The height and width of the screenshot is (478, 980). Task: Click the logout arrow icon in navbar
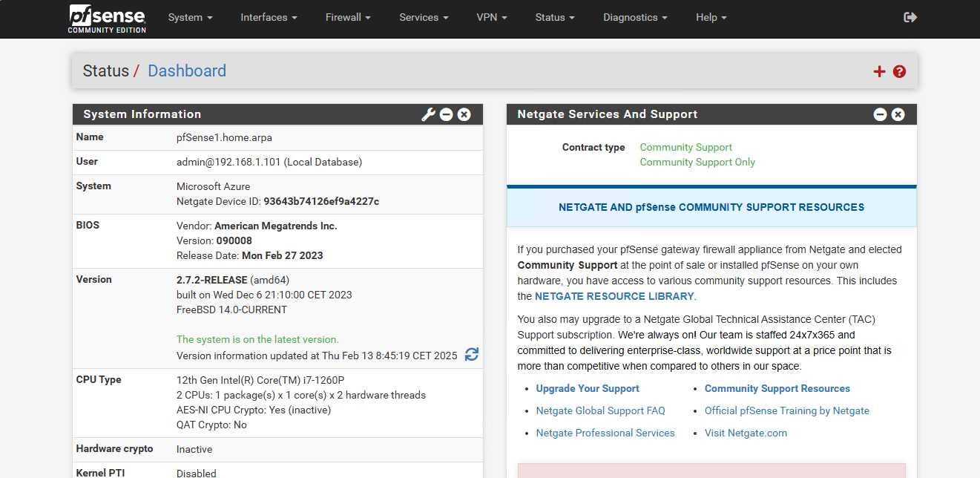pyautogui.click(x=910, y=17)
